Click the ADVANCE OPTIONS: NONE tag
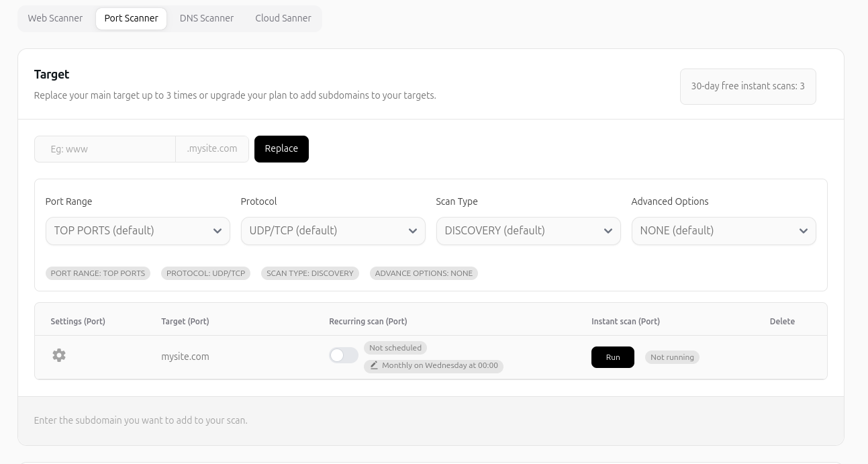Viewport: 868px width, 464px height. click(424, 273)
